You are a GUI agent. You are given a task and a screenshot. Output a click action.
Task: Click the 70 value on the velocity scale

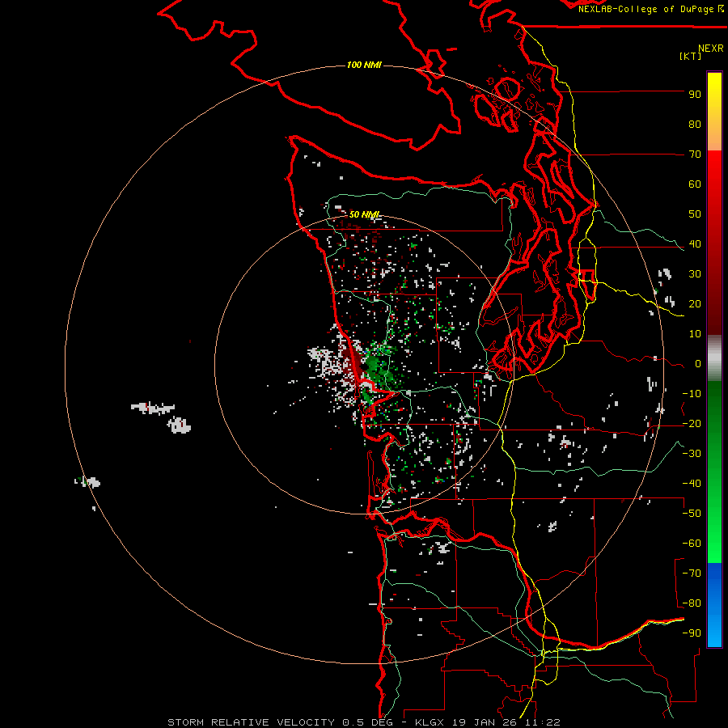(x=695, y=154)
